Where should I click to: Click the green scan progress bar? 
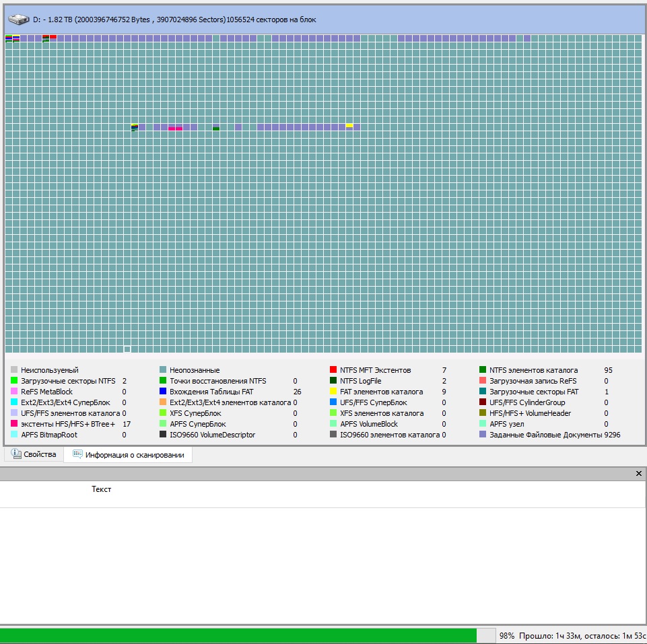pyautogui.click(x=238, y=635)
